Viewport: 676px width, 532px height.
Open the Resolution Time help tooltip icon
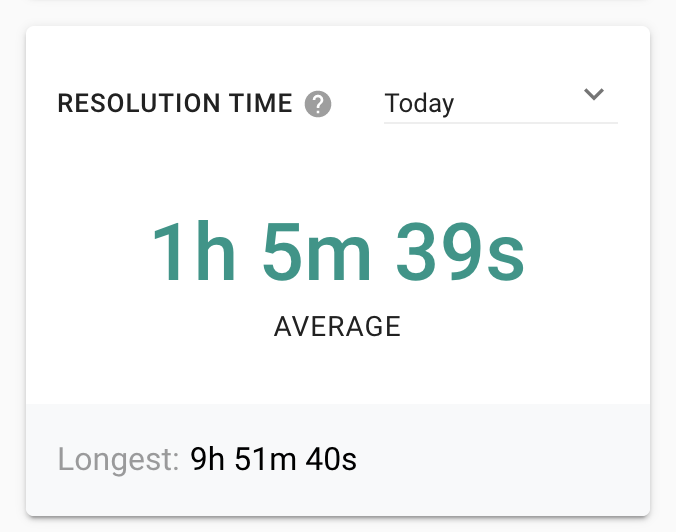318,104
